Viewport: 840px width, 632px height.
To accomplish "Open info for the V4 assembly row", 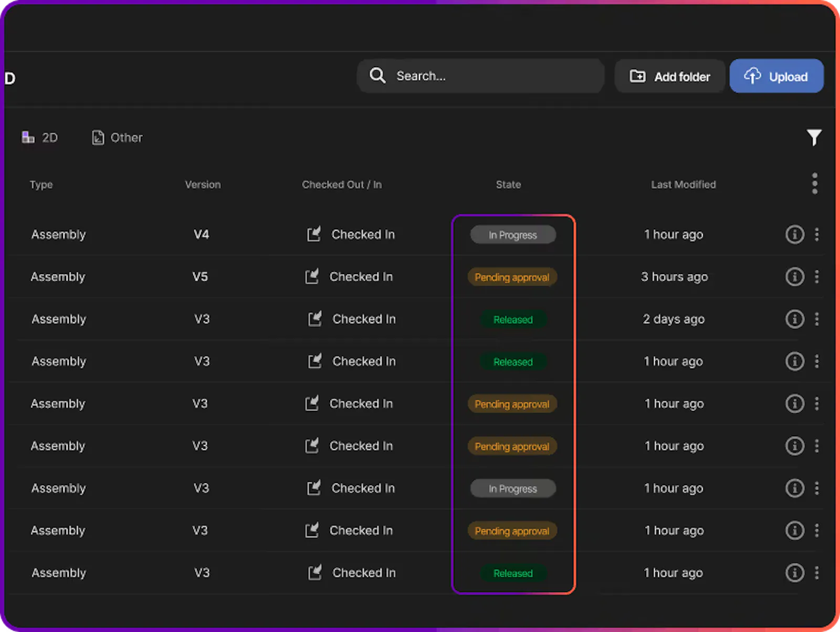I will coord(795,234).
